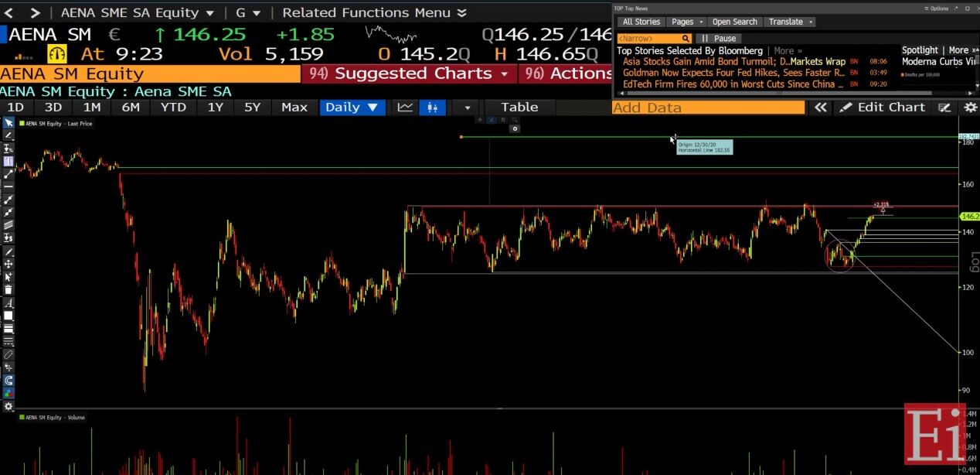Open Options in the Top News window
The height and width of the screenshot is (475, 980).
pos(936,8)
